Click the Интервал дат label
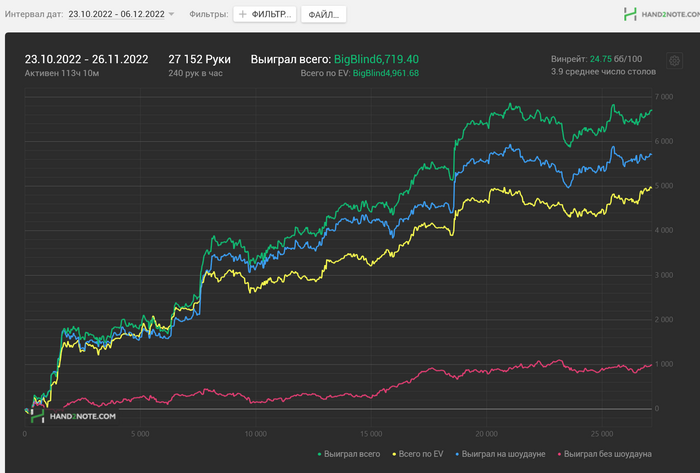Viewport: 700px width, 473px height. (34, 14)
